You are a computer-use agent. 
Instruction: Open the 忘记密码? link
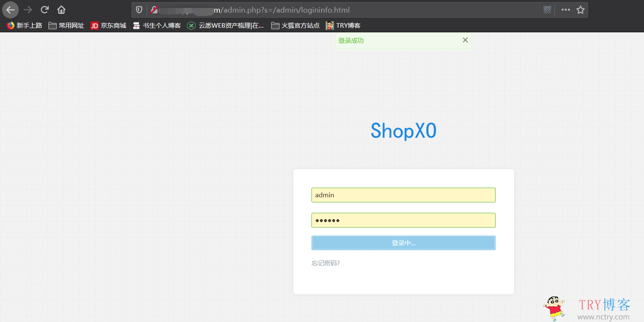(x=326, y=263)
